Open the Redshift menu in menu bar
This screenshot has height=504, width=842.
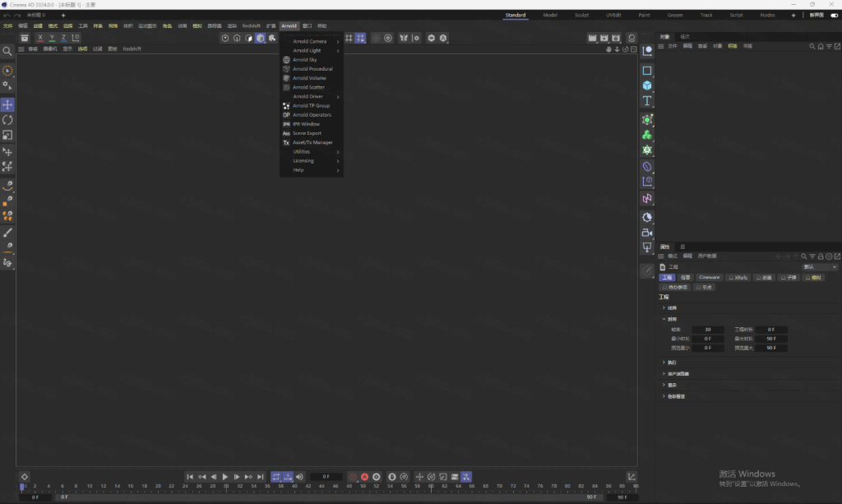[x=251, y=25]
